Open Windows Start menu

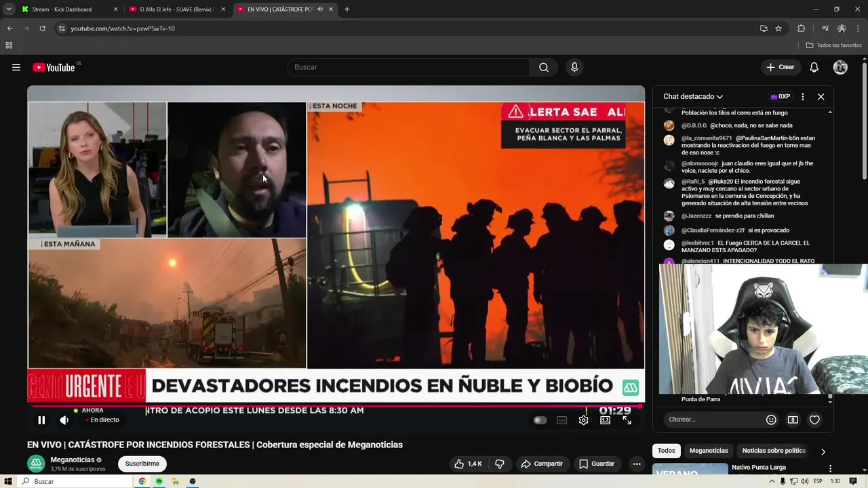(9, 481)
